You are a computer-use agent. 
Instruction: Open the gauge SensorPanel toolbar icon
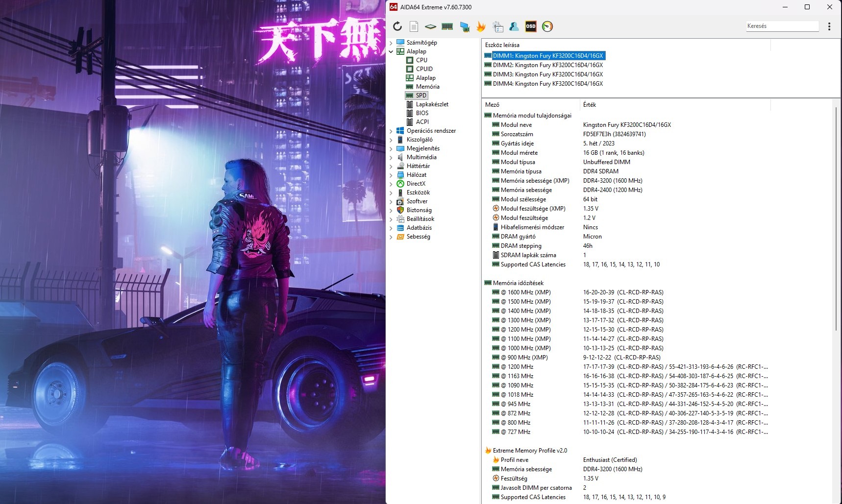coord(547,26)
